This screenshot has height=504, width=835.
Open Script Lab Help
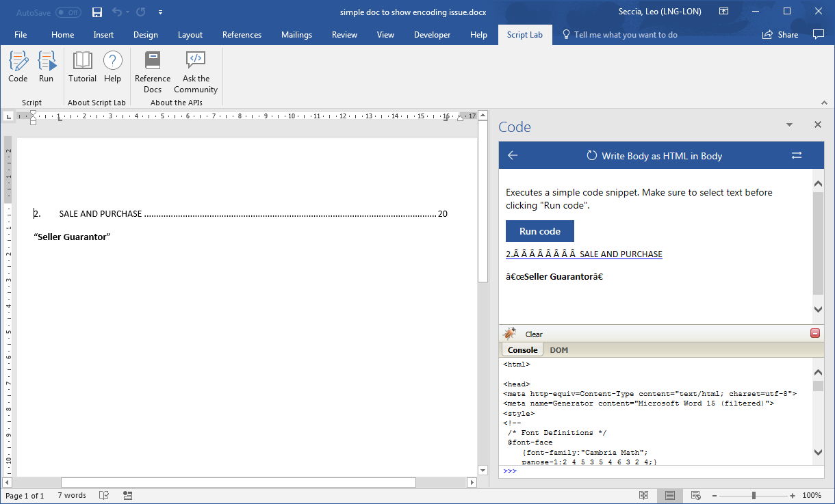(112, 66)
